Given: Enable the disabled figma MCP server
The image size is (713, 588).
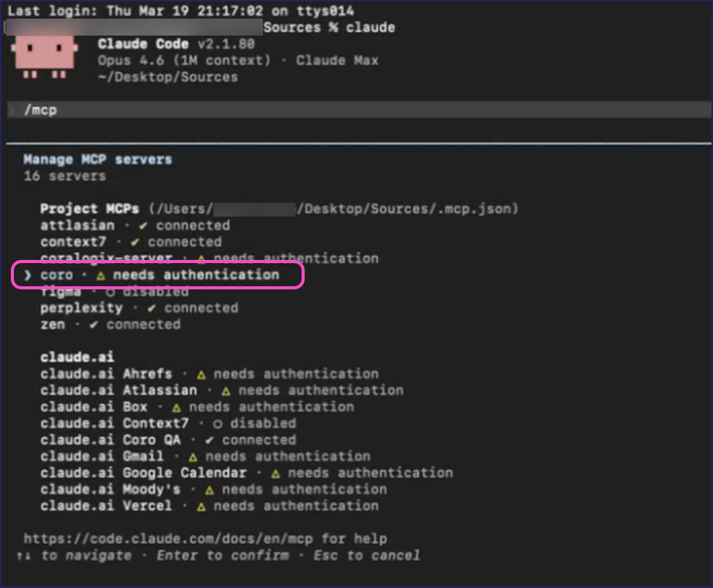Looking at the screenshot, I should 61,291.
